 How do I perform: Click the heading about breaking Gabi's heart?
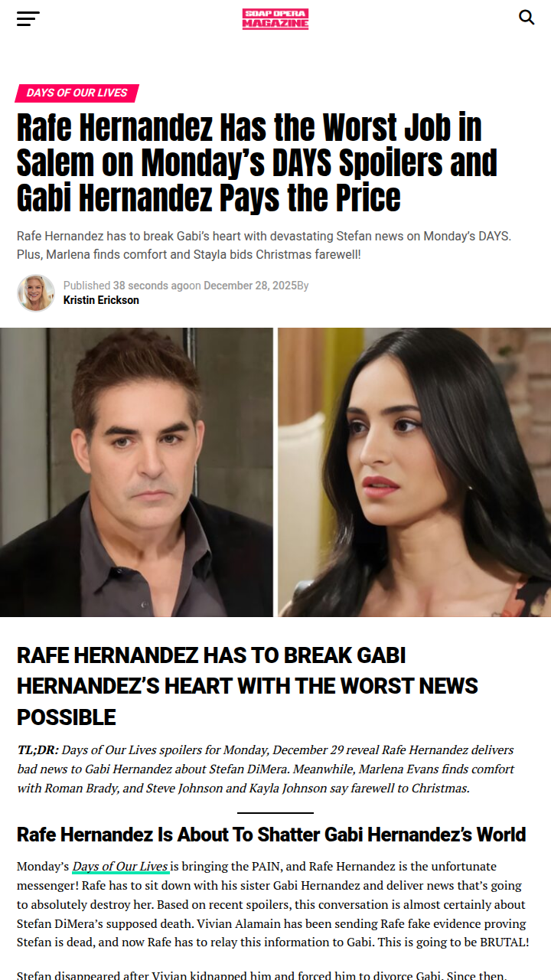click(248, 686)
